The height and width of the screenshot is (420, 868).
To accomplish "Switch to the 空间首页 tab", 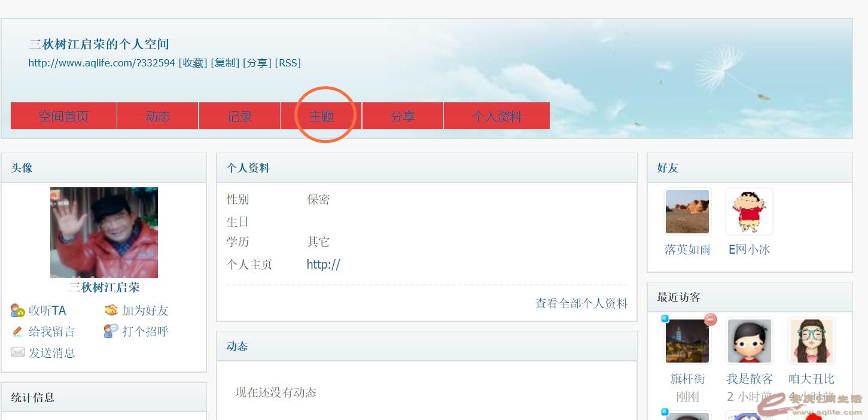I will click(x=63, y=116).
